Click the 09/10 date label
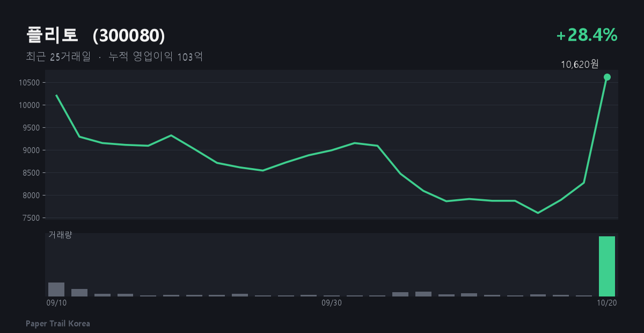The height and width of the screenshot is (333, 644). point(56,303)
